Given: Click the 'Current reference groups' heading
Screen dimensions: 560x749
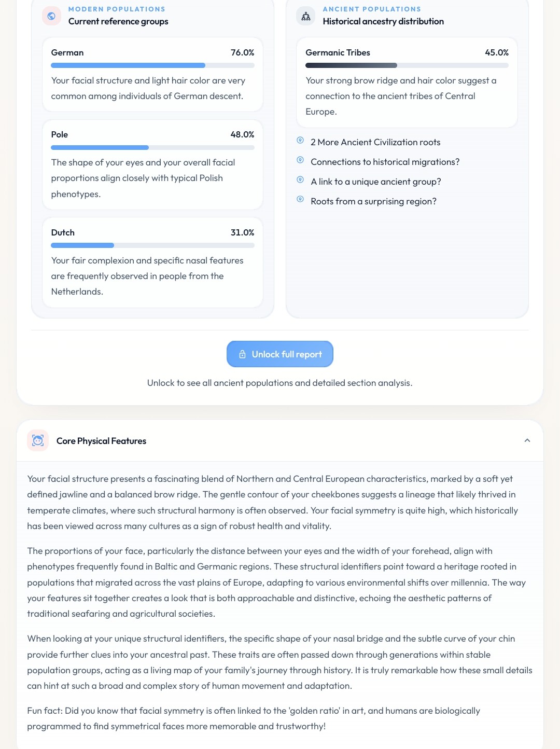Looking at the screenshot, I should 118,21.
